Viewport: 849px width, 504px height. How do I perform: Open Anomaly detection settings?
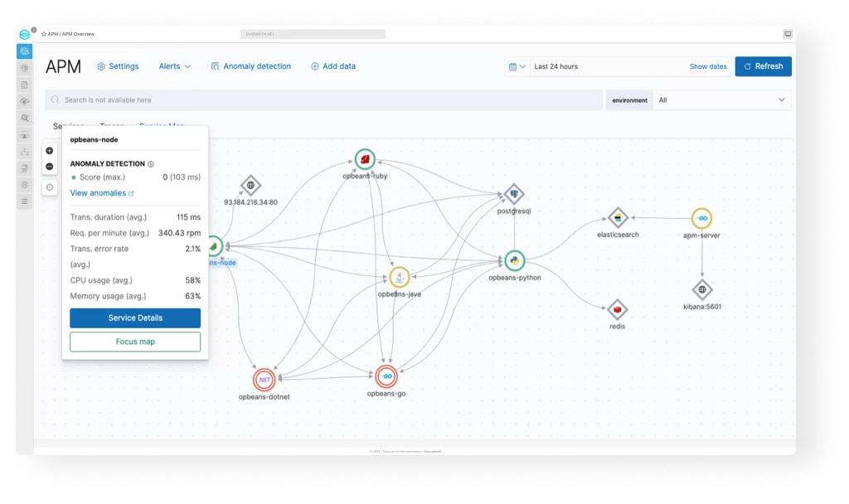[250, 66]
